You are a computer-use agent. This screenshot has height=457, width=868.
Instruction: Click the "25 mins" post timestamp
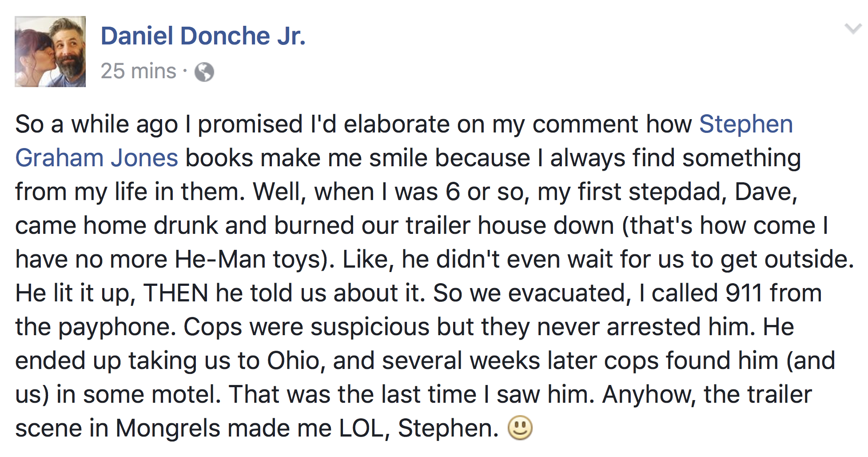point(138,71)
